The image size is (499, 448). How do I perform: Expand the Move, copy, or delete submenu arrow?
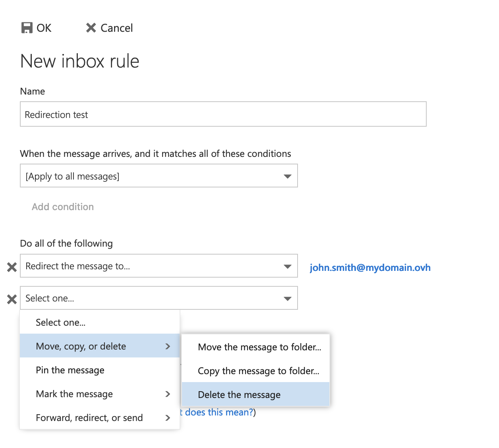(168, 346)
